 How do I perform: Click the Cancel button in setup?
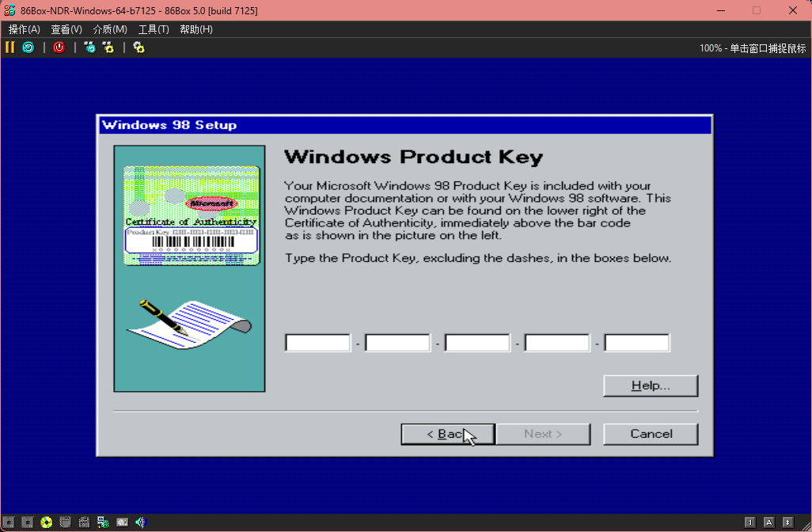(x=651, y=434)
